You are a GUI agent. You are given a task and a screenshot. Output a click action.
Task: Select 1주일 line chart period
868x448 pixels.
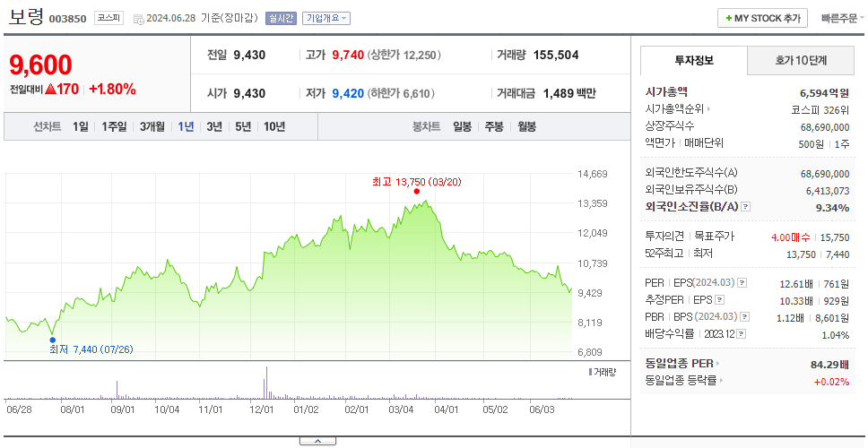[114, 126]
